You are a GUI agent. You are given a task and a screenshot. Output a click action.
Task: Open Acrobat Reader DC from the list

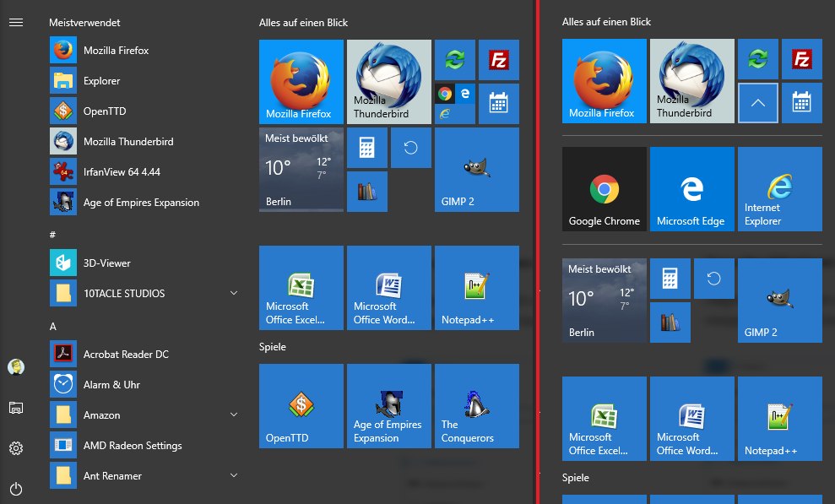144,354
